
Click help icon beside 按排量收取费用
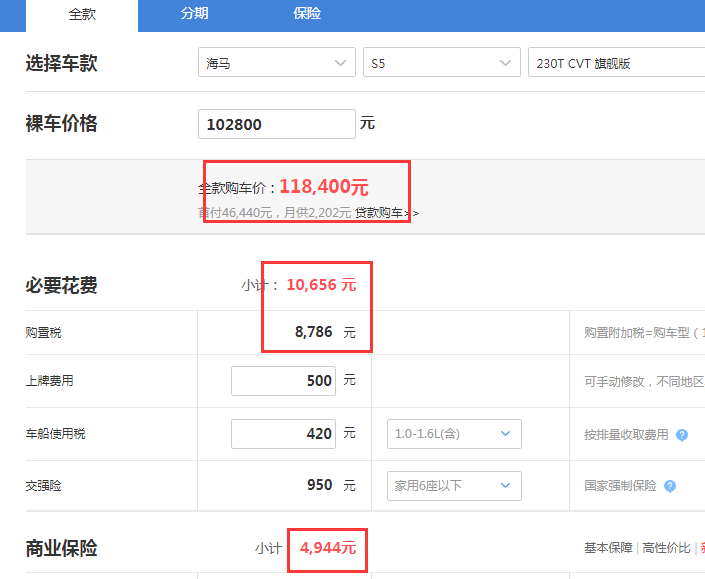pyautogui.click(x=682, y=435)
